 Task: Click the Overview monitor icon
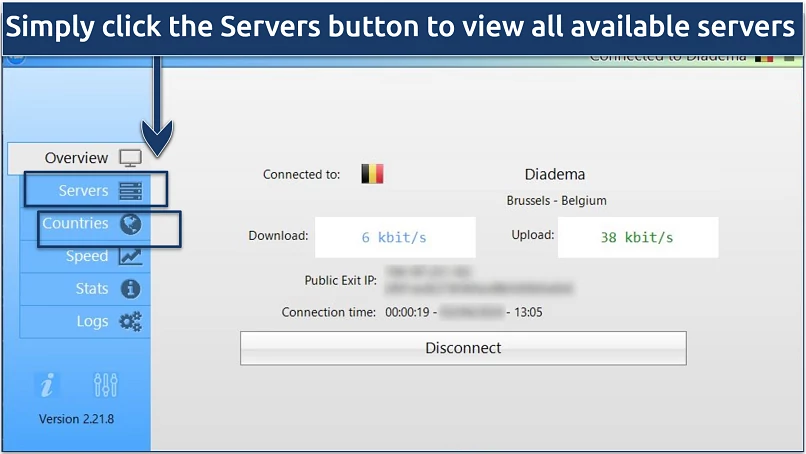tap(131, 158)
